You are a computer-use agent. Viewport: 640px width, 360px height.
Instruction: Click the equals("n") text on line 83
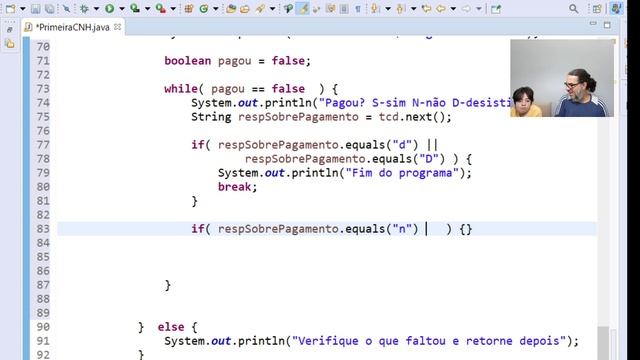(382, 229)
